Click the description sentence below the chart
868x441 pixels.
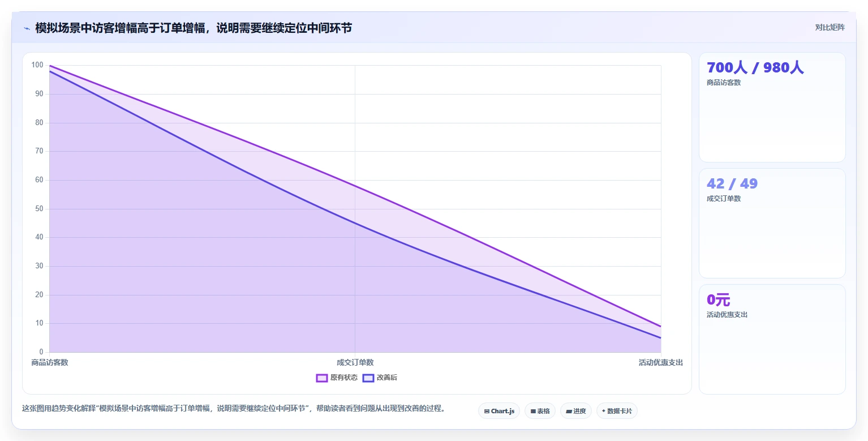tap(234, 408)
